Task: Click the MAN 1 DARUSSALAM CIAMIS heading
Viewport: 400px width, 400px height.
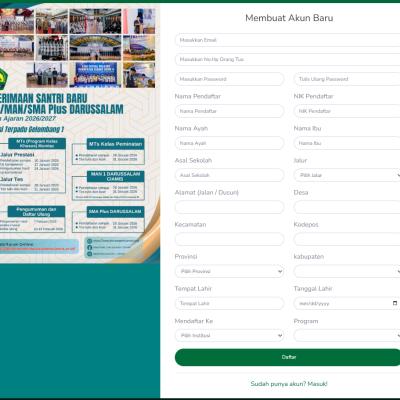Action: click(115, 176)
